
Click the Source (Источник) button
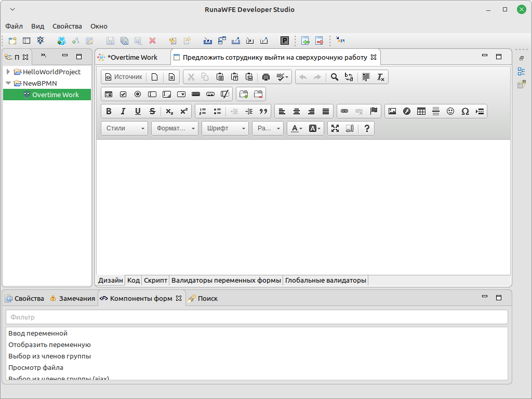[x=124, y=77]
